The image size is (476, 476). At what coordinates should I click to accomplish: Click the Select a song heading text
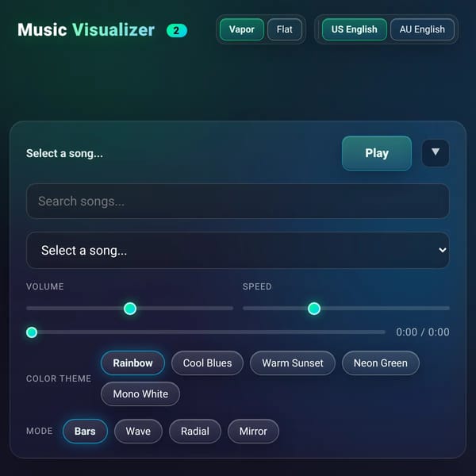coord(64,153)
